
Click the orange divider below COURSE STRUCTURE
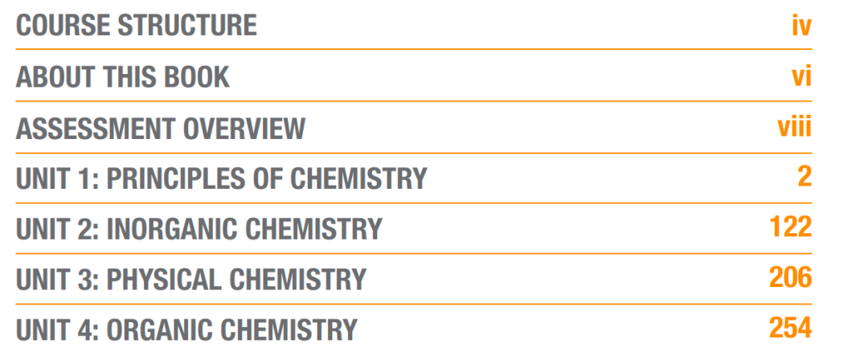click(414, 49)
